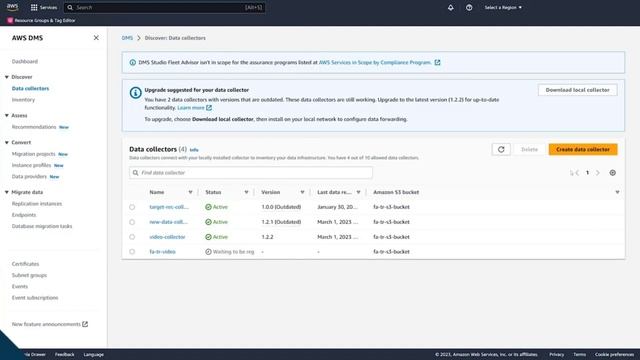Focus the Find data collector field
640x360 pixels.
pyautogui.click(x=251, y=173)
